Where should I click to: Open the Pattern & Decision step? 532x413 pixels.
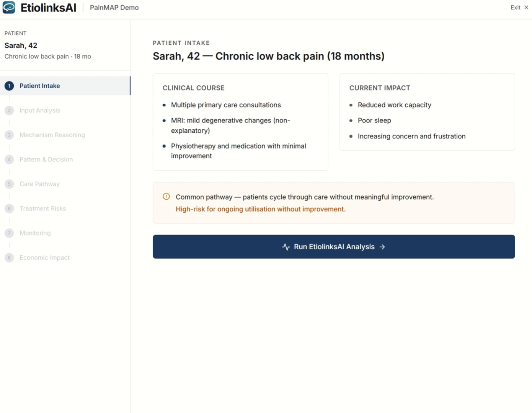(x=46, y=159)
